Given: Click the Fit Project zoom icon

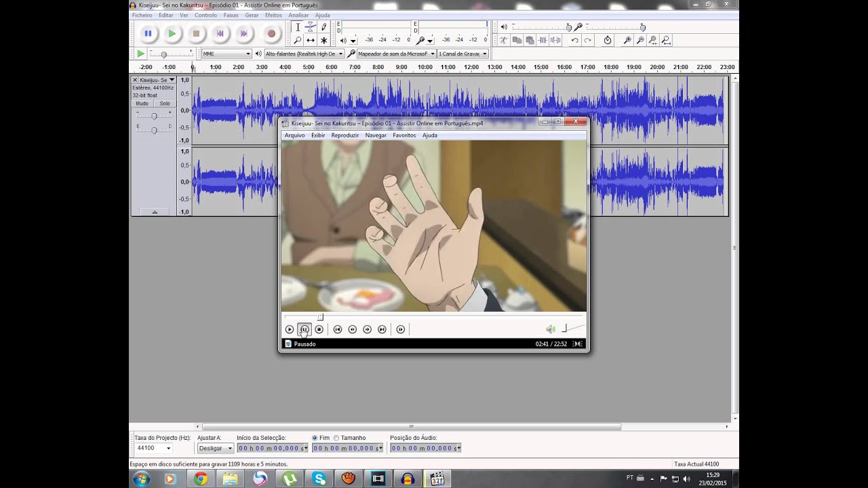Looking at the screenshot, I should pos(666,41).
